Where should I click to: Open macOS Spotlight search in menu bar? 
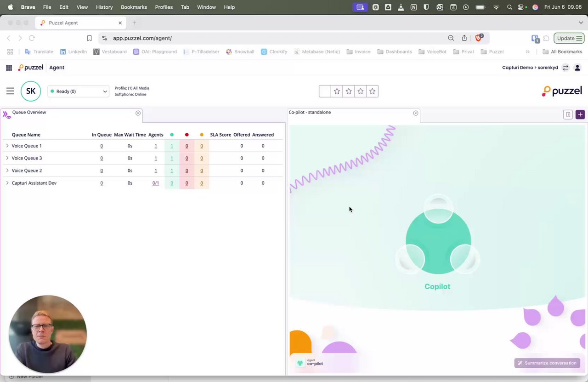(509, 7)
